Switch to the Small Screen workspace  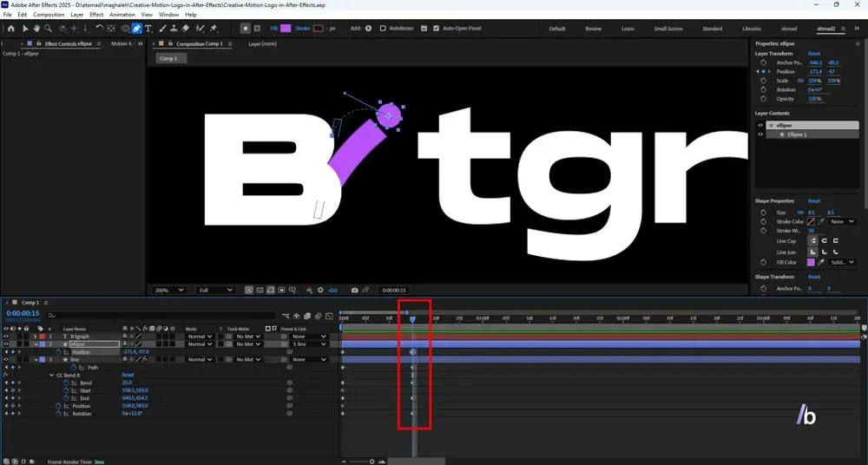coord(668,29)
